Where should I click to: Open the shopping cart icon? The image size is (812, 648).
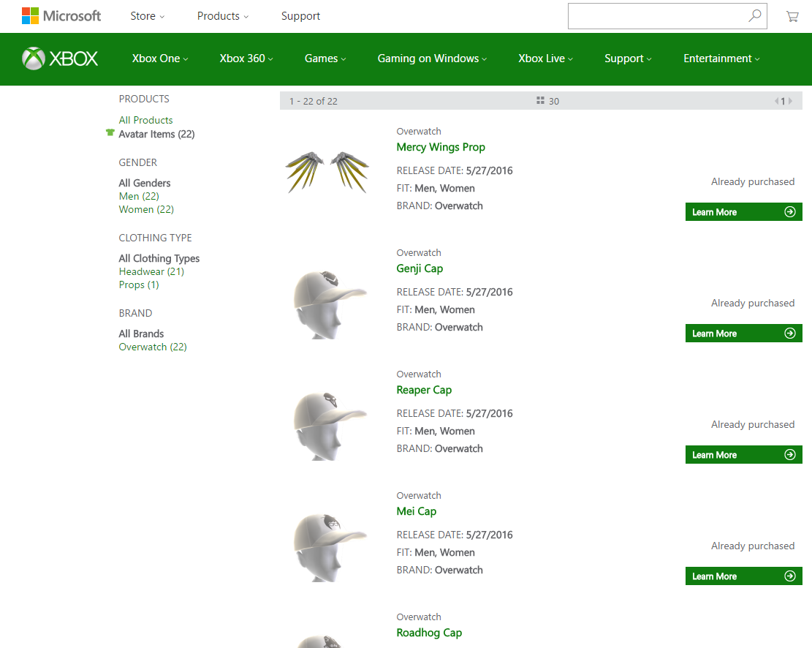[792, 17]
